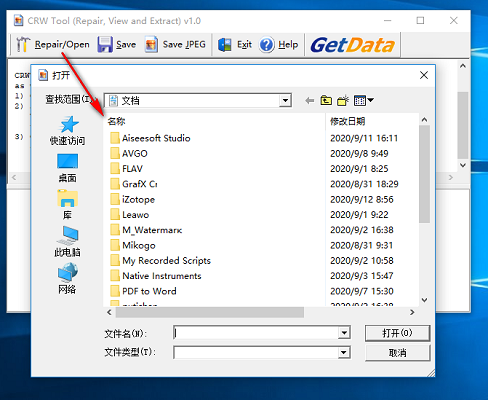Click the Mikogo folder icon
The width and height of the screenshot is (488, 400).
coord(115,245)
